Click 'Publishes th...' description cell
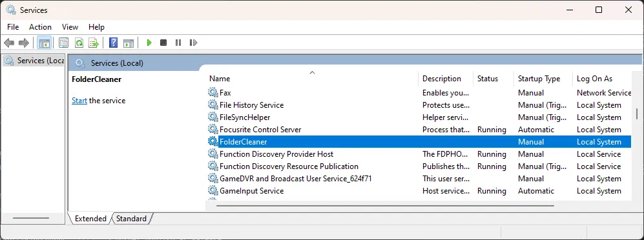 [446, 166]
